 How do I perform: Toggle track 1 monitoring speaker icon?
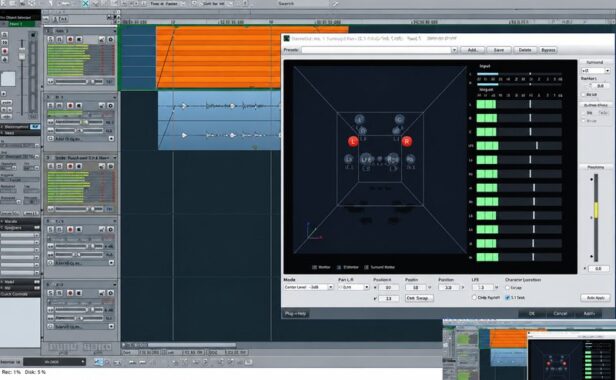[79, 39]
